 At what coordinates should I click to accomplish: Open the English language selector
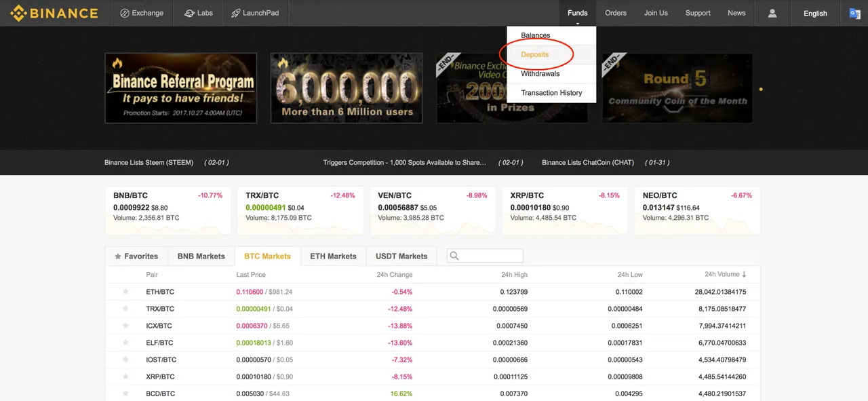tap(815, 13)
